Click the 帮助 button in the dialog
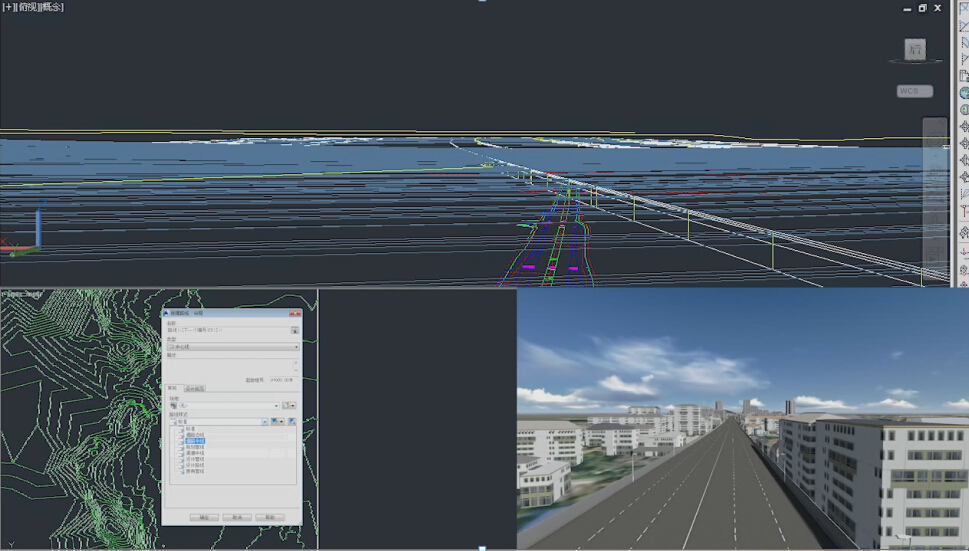Screen dimensions: 969x551 tap(268, 517)
